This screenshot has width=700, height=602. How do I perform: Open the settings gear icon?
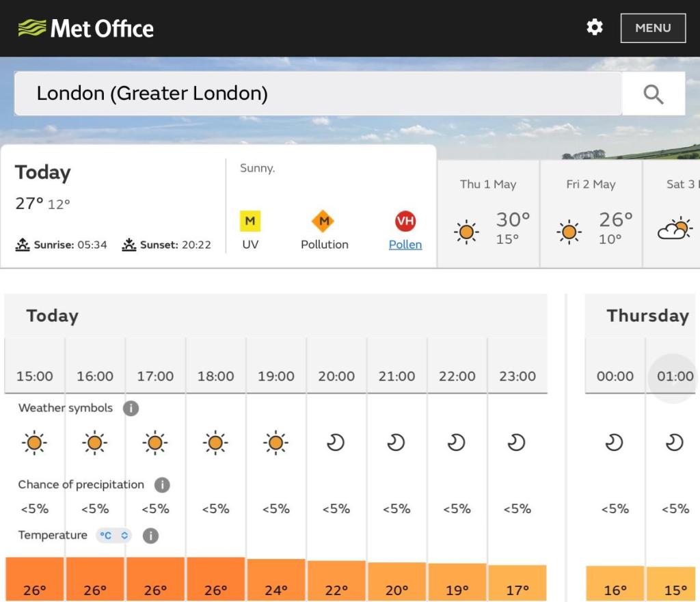[595, 27]
